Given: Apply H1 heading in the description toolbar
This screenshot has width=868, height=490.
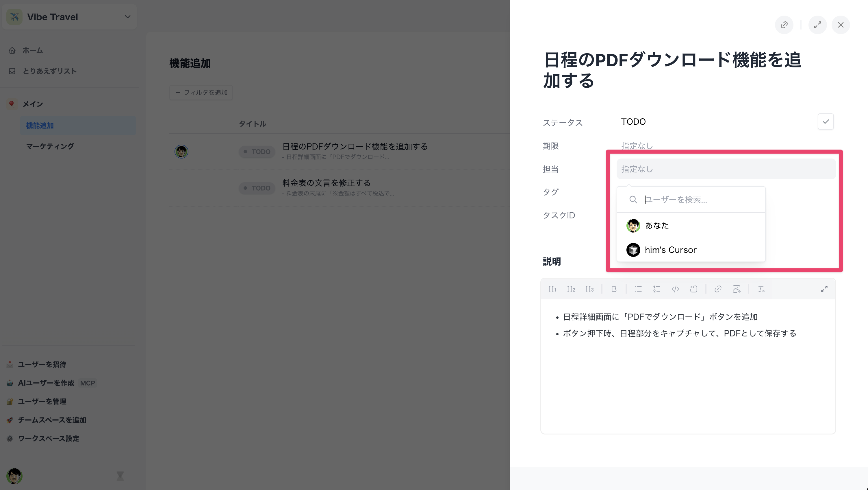Looking at the screenshot, I should (552, 289).
